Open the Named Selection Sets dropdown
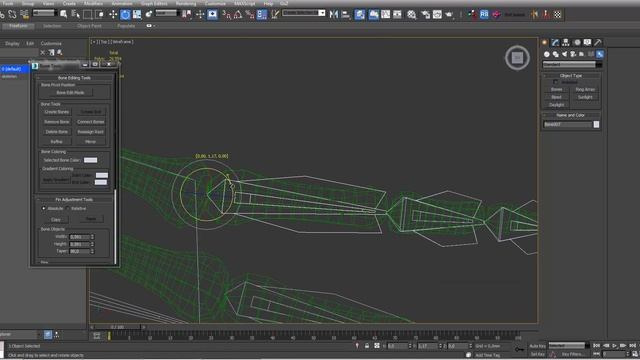The width and height of the screenshot is (640, 360). (x=304, y=13)
